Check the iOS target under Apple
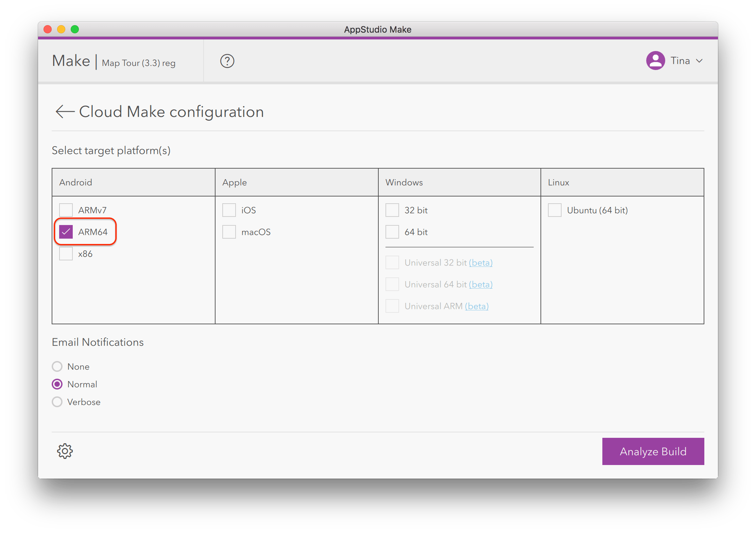The width and height of the screenshot is (756, 533). [229, 210]
